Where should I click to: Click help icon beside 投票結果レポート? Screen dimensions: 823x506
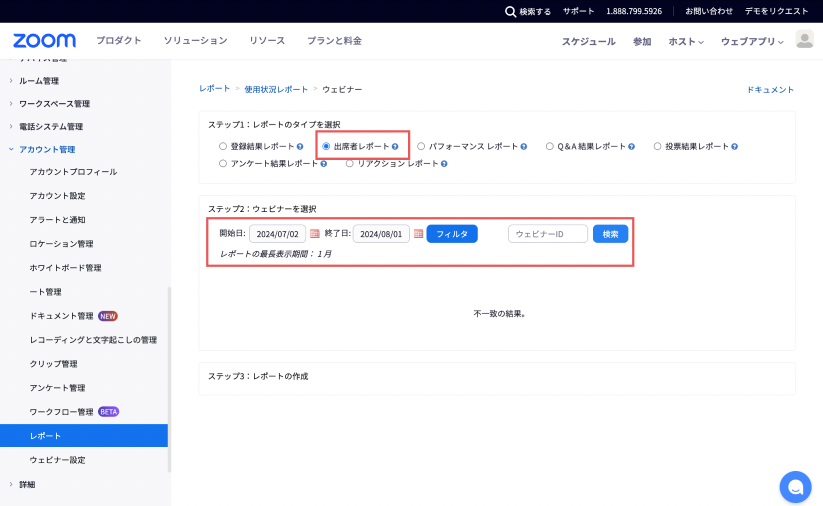click(734, 147)
